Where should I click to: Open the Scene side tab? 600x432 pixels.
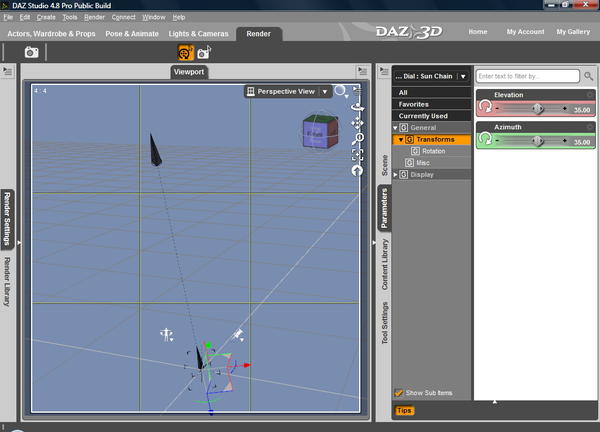pos(385,165)
